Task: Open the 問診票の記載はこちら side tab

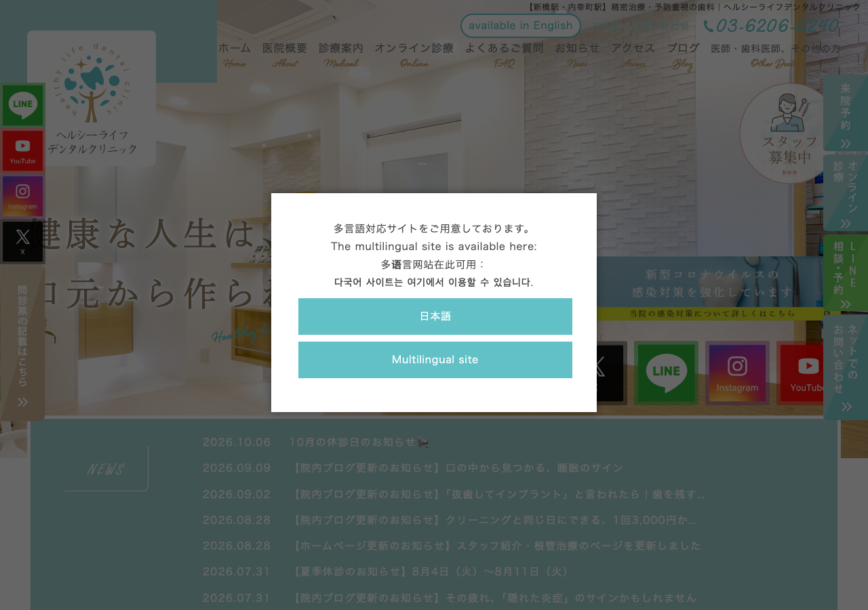Action: pyautogui.click(x=22, y=343)
